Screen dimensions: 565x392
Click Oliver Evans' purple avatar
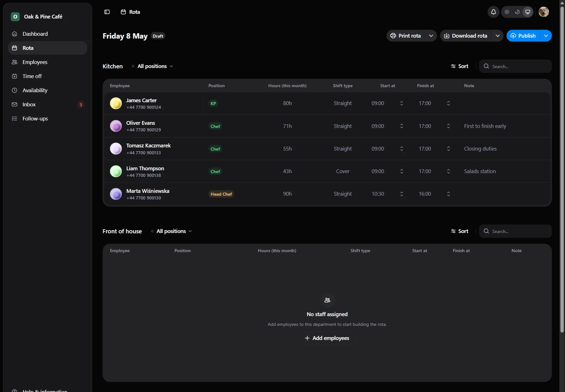[116, 126]
